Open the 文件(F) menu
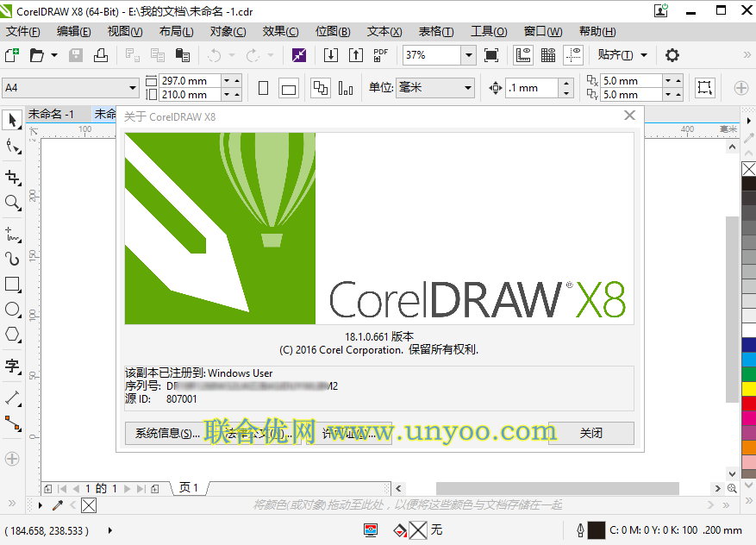This screenshot has width=756, height=545. click(22, 31)
